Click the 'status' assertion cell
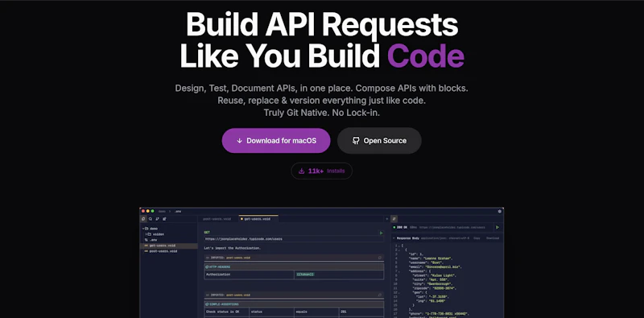 click(x=271, y=312)
